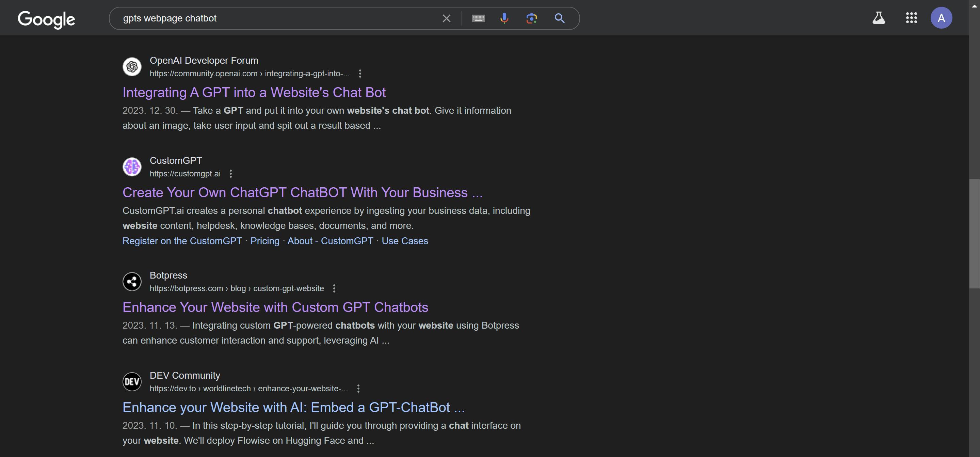Image resolution: width=980 pixels, height=457 pixels.
Task: Open the account avatar menu
Action: 941,18
